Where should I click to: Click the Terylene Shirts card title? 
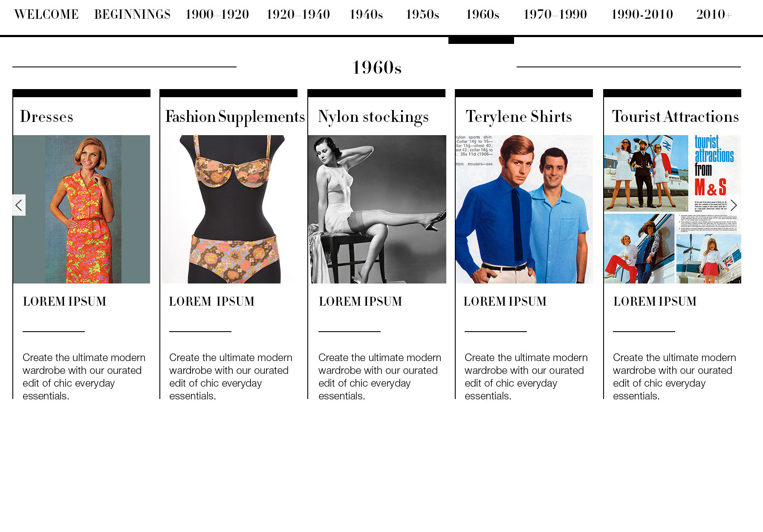(519, 117)
